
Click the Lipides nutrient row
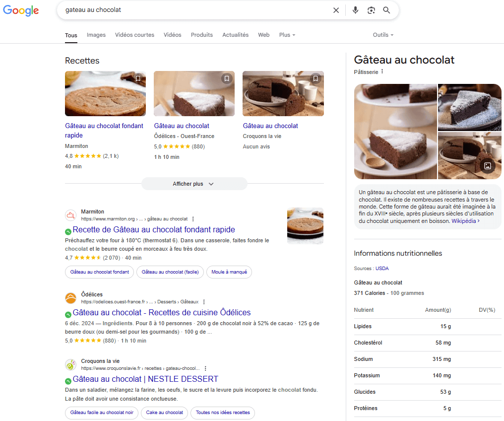428,327
